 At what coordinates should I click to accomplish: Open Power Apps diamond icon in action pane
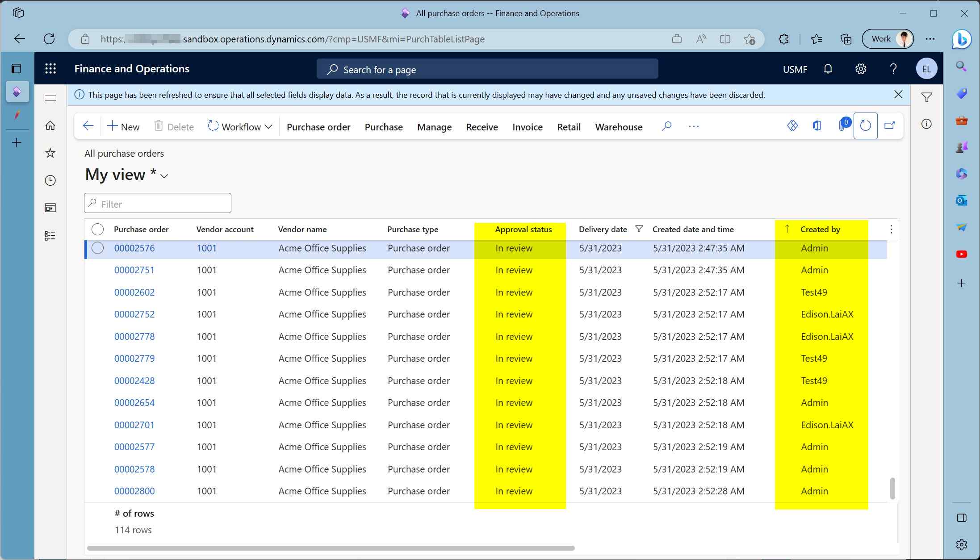coord(792,126)
